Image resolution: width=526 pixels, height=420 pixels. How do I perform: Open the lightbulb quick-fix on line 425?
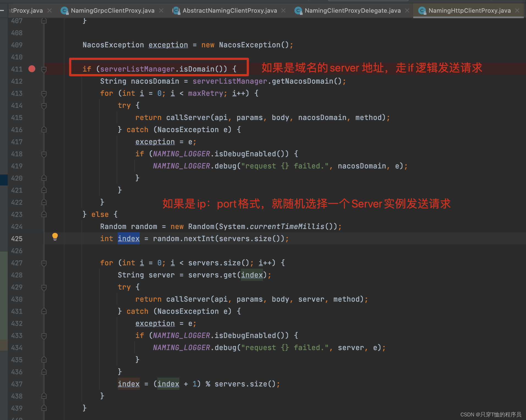pyautogui.click(x=55, y=237)
